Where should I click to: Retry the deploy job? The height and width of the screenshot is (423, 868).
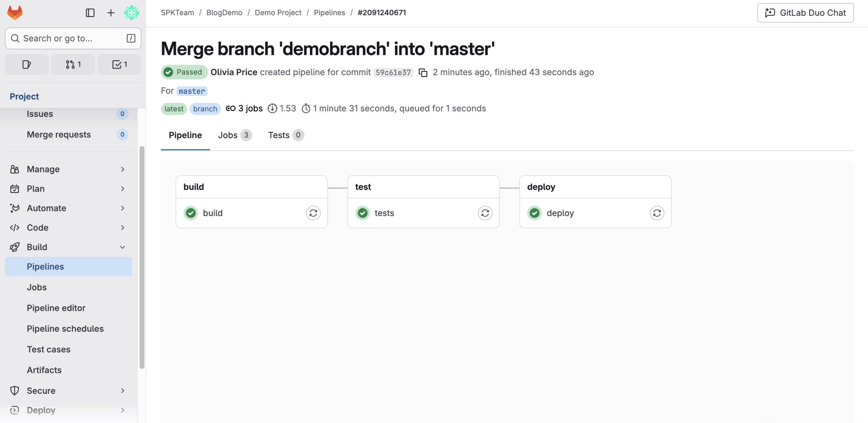pos(657,213)
